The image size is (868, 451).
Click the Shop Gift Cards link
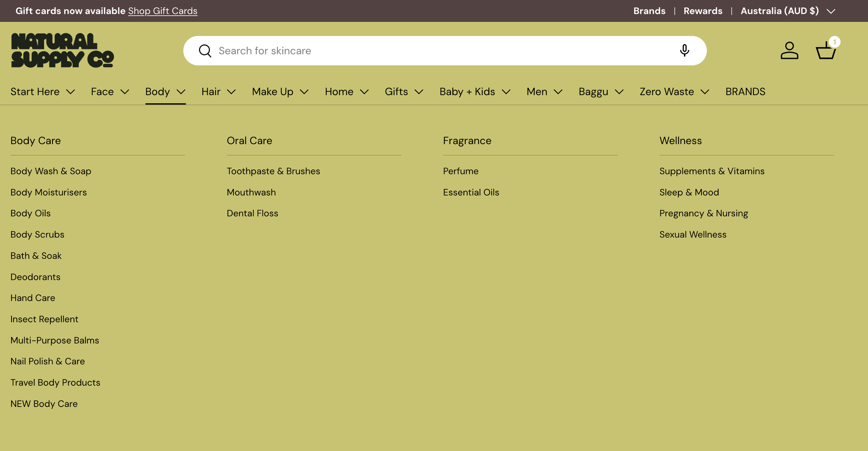(162, 11)
